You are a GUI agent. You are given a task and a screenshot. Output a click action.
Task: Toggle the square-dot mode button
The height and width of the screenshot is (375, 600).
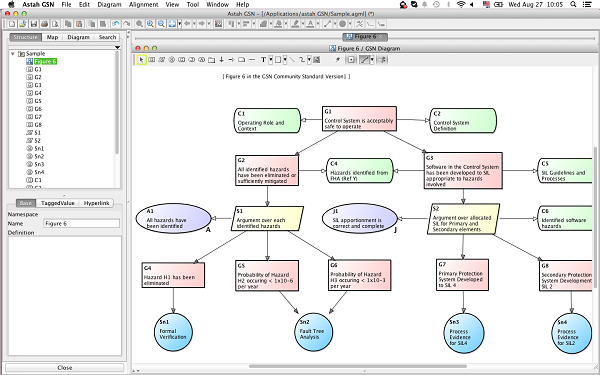pos(351,60)
